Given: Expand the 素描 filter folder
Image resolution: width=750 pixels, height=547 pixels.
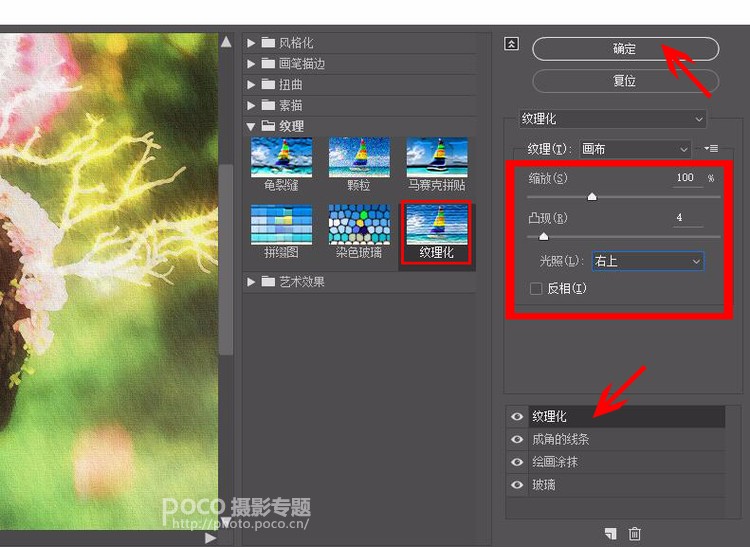Looking at the screenshot, I should (251, 105).
